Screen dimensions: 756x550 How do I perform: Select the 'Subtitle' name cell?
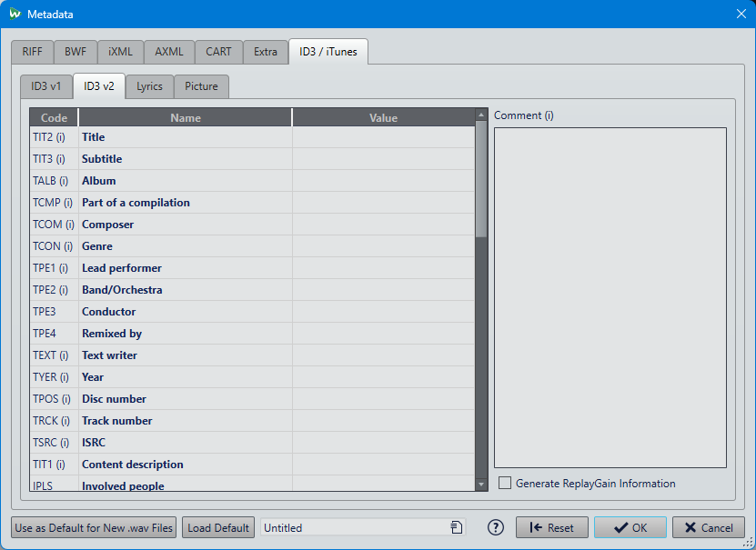click(186, 159)
